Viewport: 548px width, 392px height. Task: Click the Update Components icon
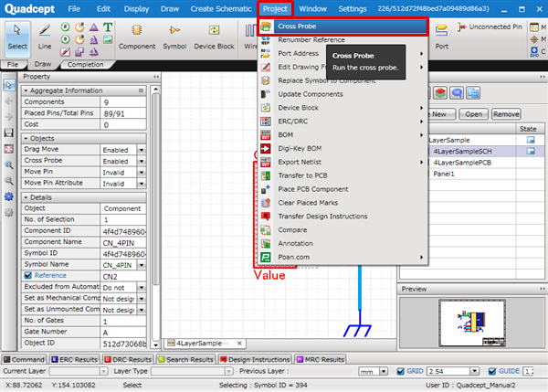point(266,94)
